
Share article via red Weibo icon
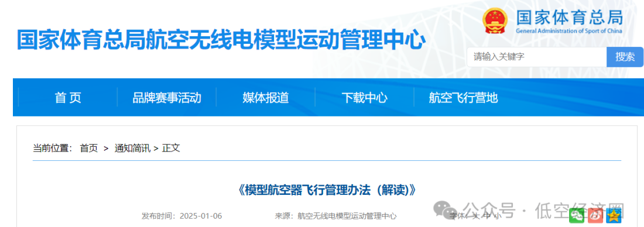(x=595, y=215)
